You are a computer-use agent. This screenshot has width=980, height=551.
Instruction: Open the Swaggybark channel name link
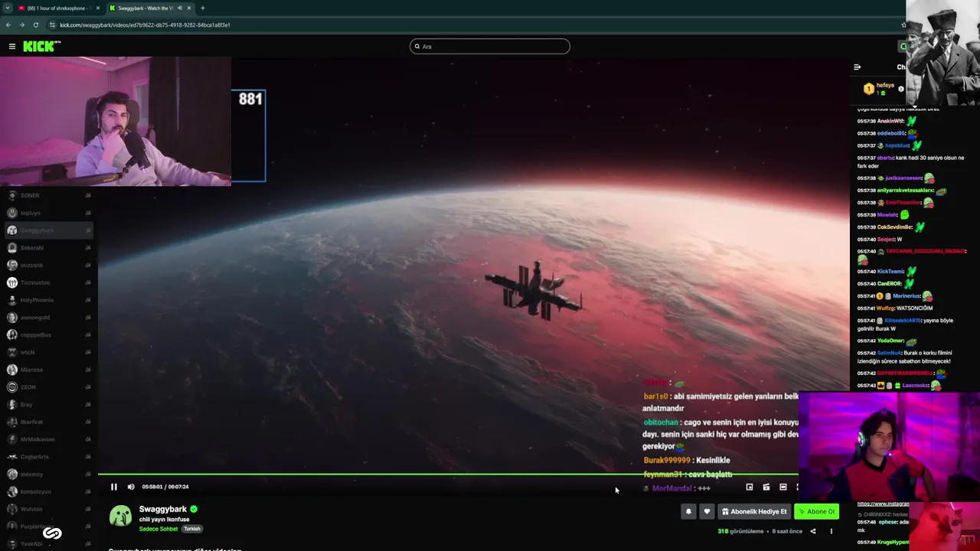163,509
